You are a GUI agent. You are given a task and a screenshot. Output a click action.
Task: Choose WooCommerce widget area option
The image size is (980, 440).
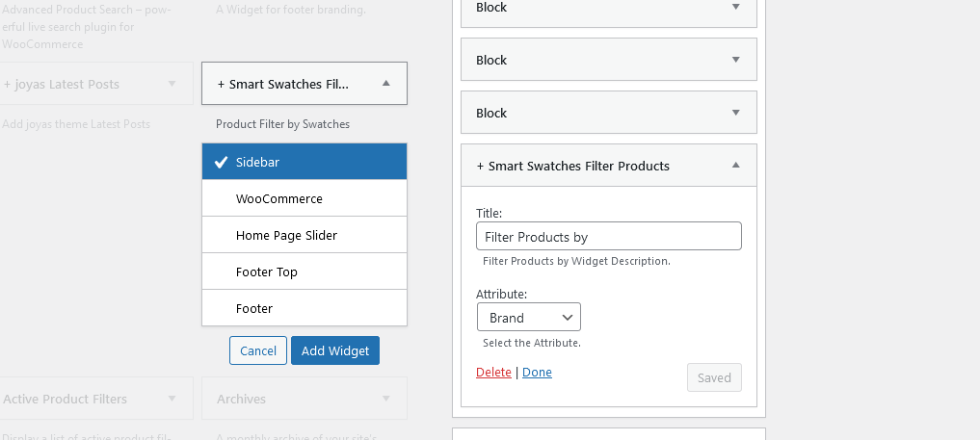point(304,198)
